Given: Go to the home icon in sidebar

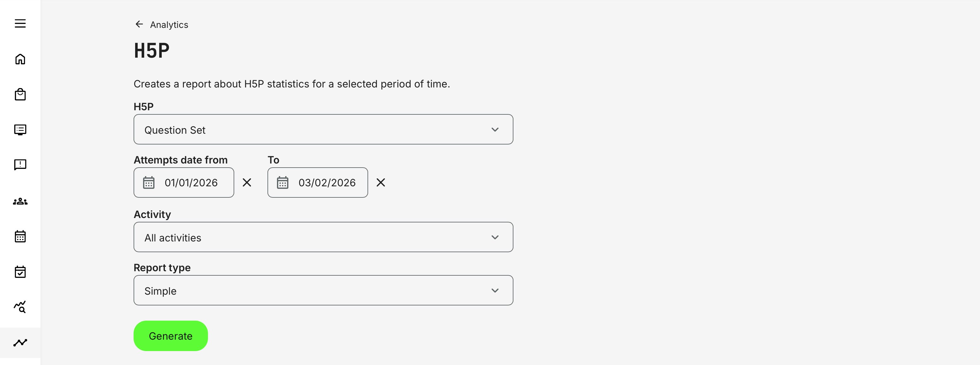Looking at the screenshot, I should pyautogui.click(x=20, y=59).
